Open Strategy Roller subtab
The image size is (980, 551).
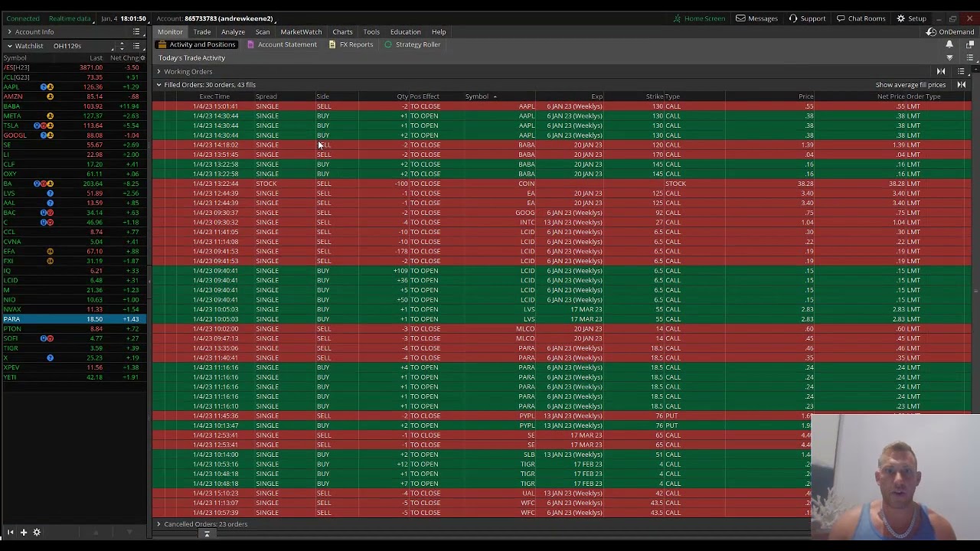[x=413, y=44]
